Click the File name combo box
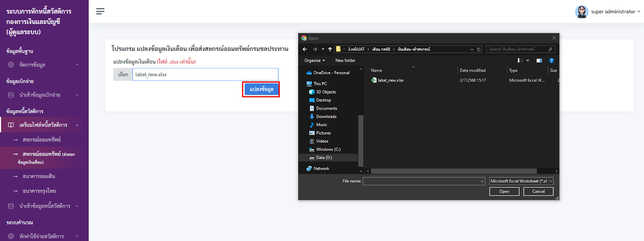The image size is (644, 241). [424, 181]
